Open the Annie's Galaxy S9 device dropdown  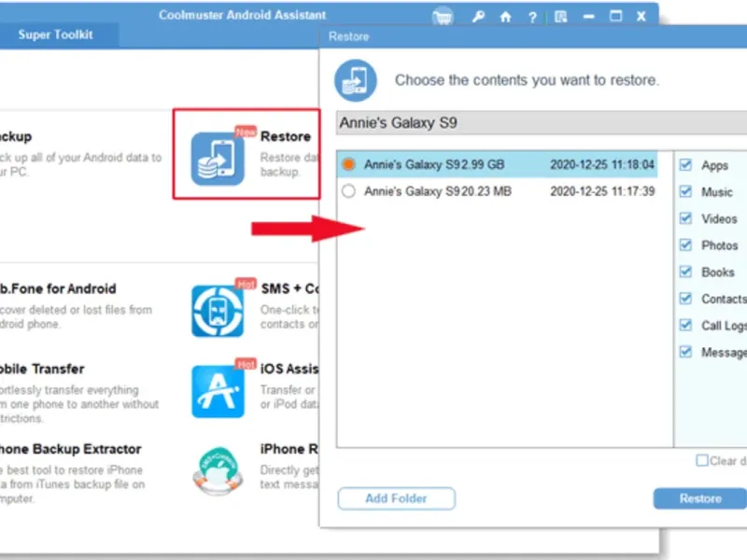point(542,123)
